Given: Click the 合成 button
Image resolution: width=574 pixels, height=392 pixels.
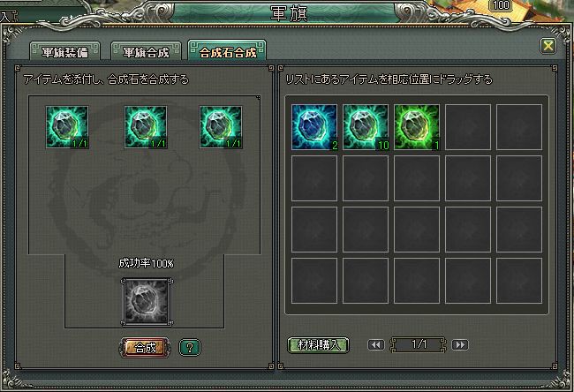Looking at the screenshot, I should pyautogui.click(x=145, y=347).
